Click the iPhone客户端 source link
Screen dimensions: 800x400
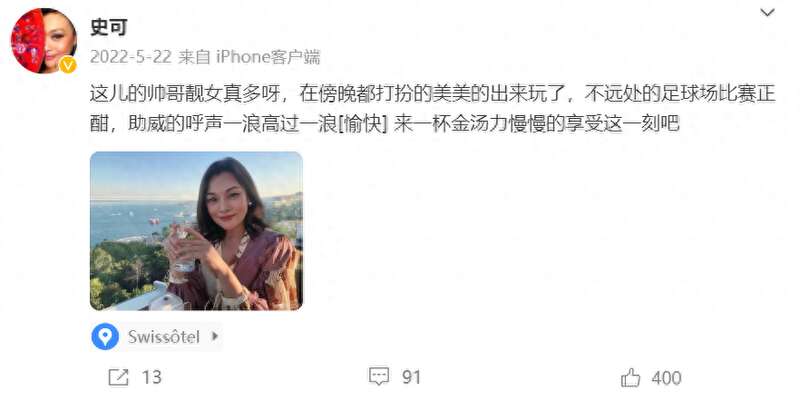pos(268,57)
